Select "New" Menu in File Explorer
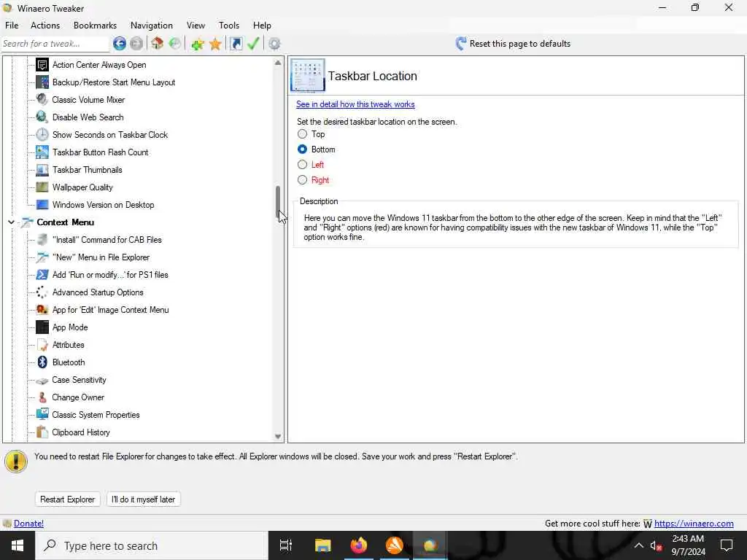 point(101,257)
